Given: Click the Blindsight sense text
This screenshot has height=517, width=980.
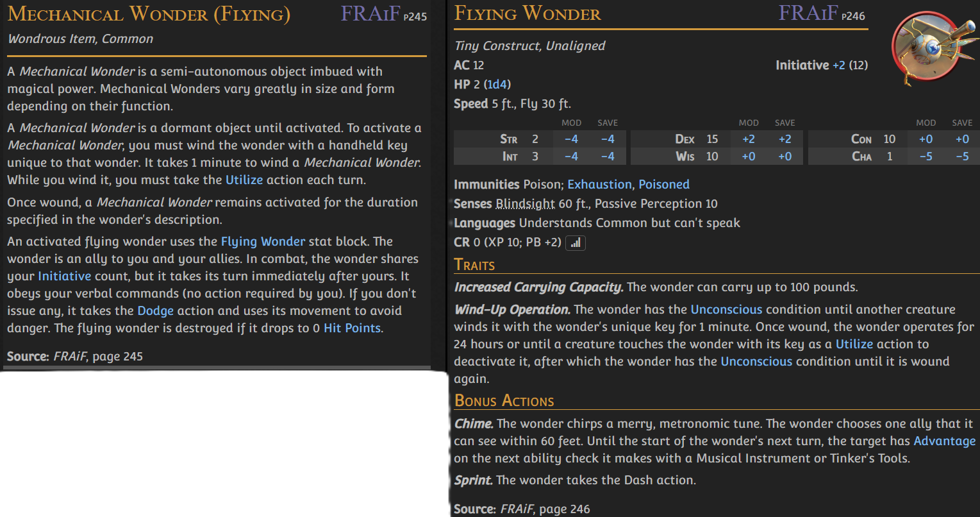Looking at the screenshot, I should tap(526, 204).
